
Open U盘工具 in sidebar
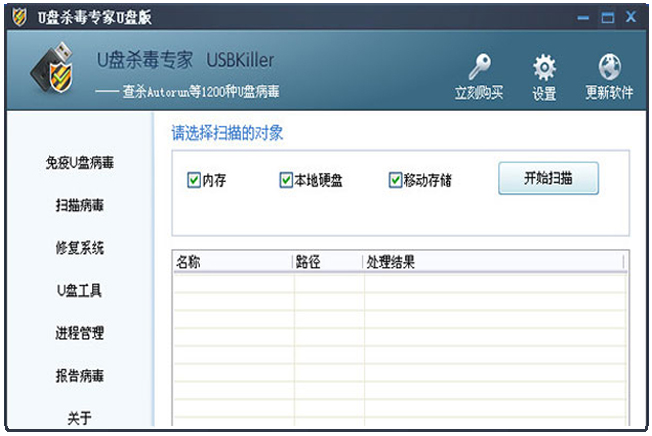tap(79, 290)
